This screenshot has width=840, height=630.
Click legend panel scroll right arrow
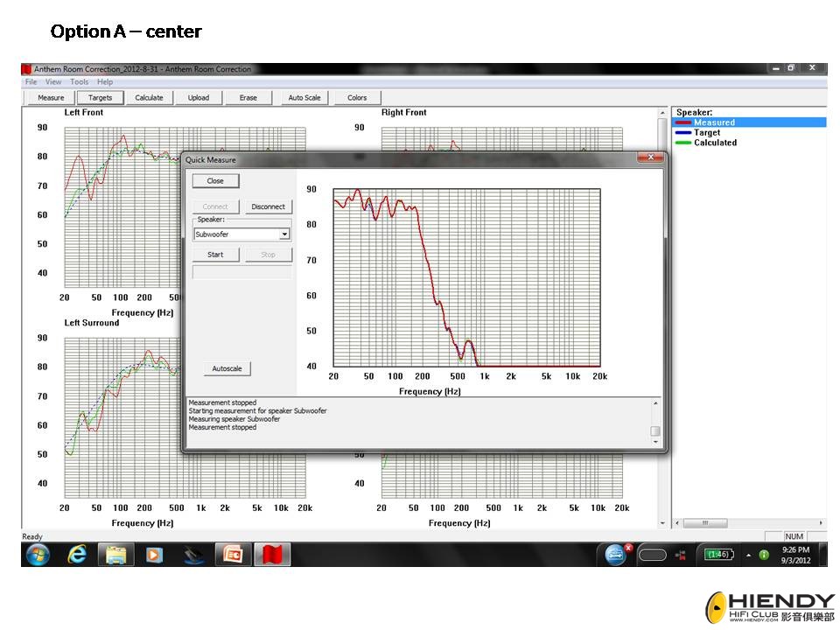click(821, 523)
